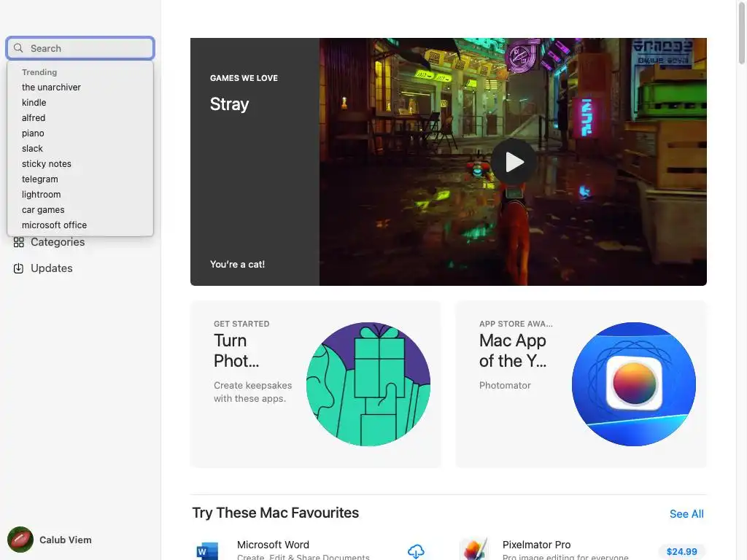Click the gift box illustration artwork

click(368, 384)
